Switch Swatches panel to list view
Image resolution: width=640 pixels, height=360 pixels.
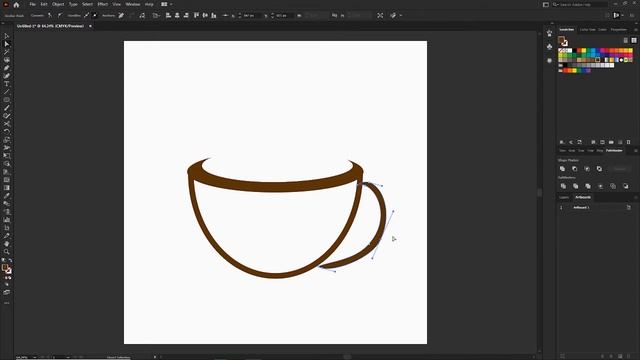[626, 40]
